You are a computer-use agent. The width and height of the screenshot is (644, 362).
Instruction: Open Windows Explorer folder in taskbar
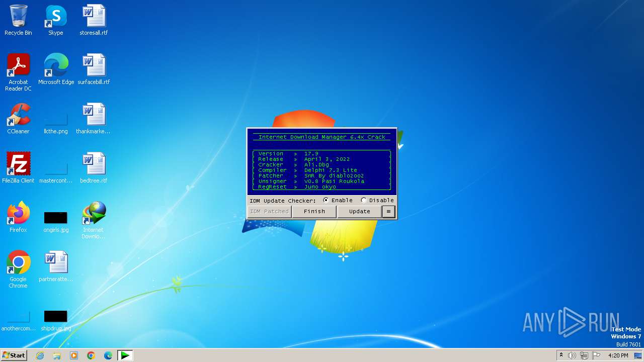tap(57, 355)
